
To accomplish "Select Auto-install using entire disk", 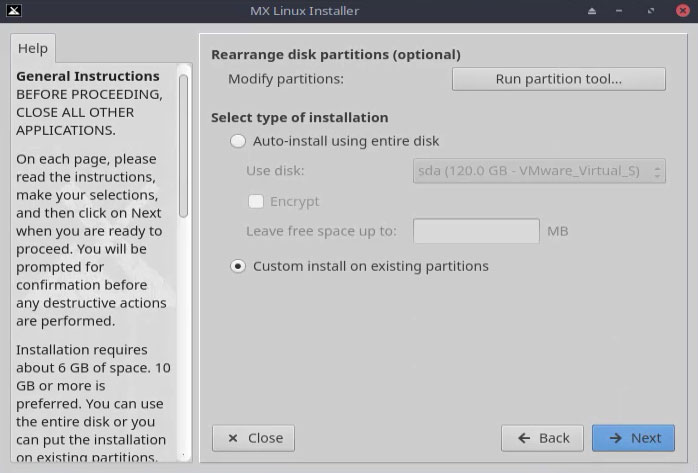I will pos(238,141).
